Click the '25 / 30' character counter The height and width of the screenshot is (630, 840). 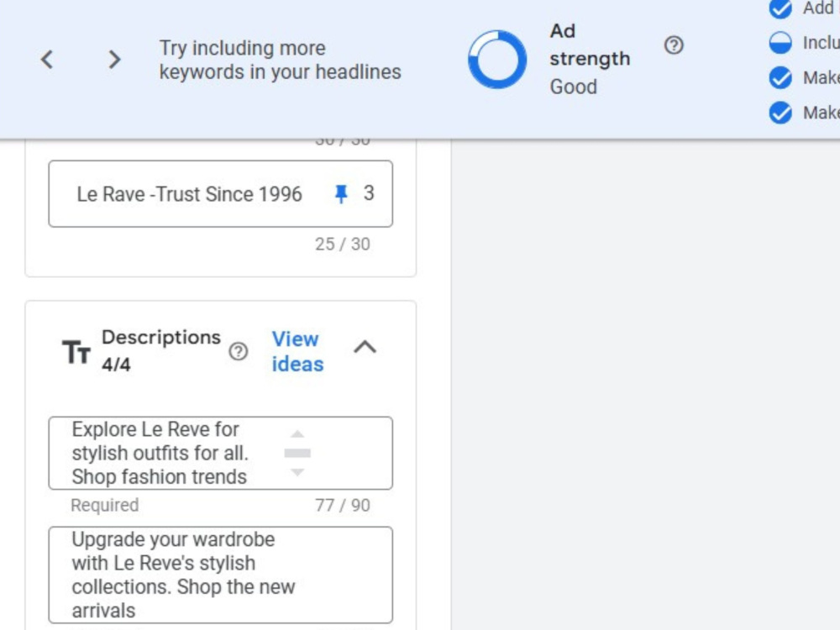click(343, 244)
